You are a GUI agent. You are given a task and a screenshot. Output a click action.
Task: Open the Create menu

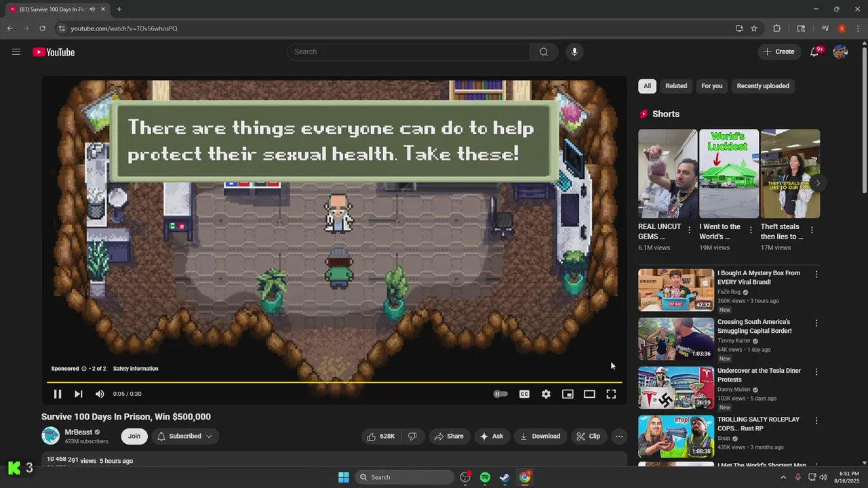pyautogui.click(x=779, y=52)
